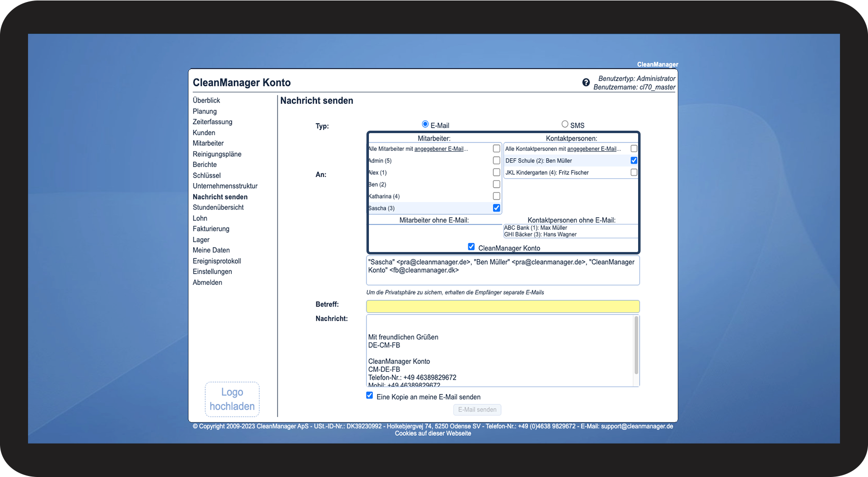Check all employees with given e-mail

click(497, 148)
